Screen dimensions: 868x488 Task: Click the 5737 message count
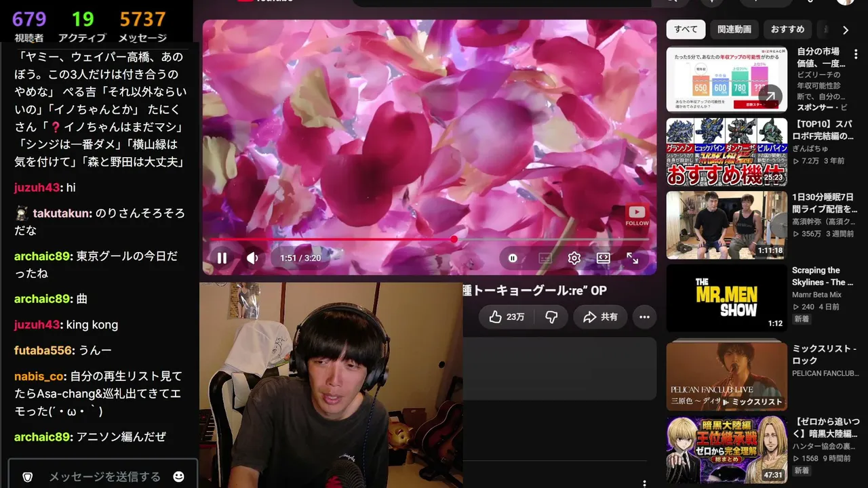click(x=142, y=19)
